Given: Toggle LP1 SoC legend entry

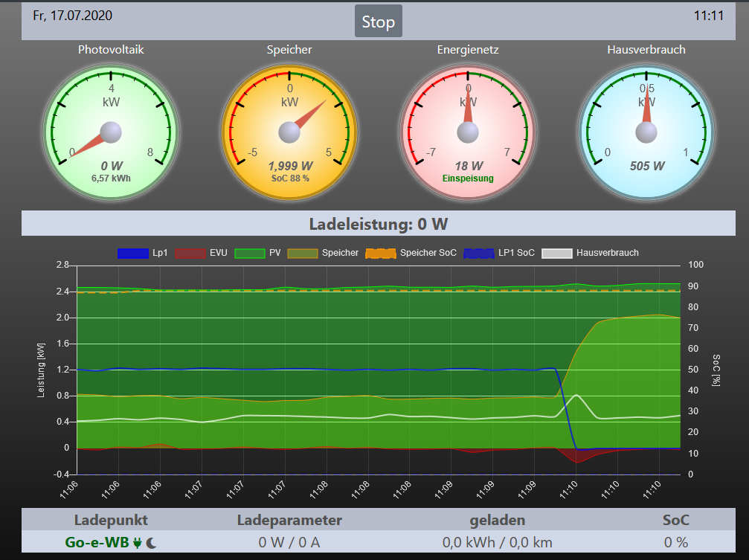Looking at the screenshot, I should [x=499, y=253].
